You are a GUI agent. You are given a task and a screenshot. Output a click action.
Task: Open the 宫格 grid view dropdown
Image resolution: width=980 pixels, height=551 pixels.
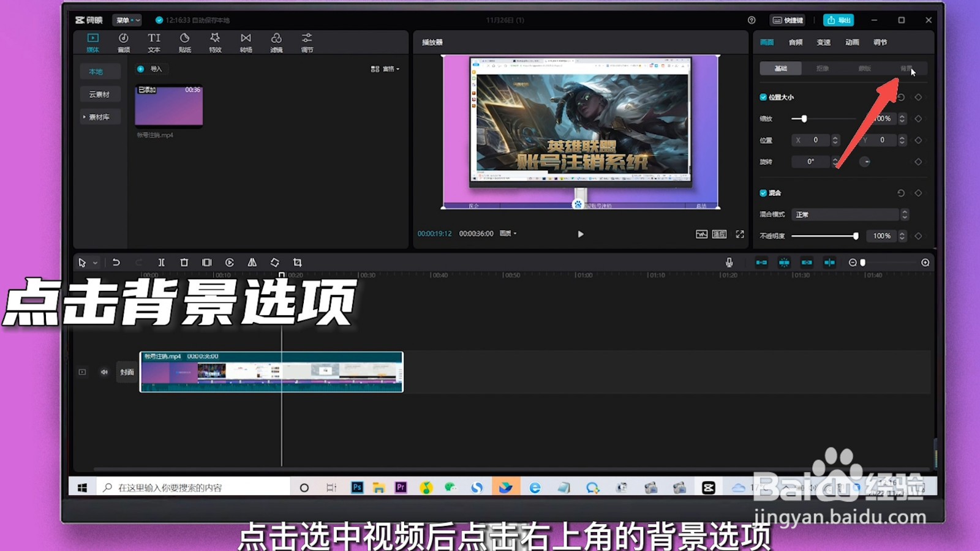coord(385,69)
